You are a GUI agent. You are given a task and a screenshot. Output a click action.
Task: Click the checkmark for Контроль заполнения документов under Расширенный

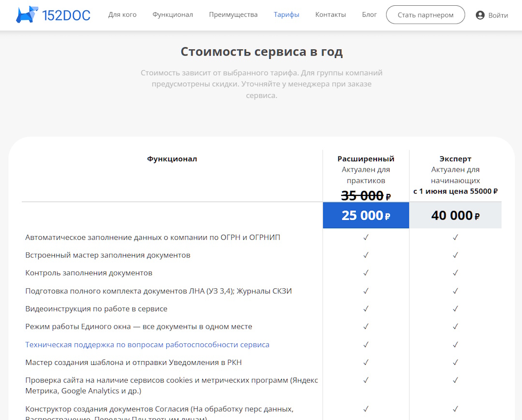coord(365,273)
